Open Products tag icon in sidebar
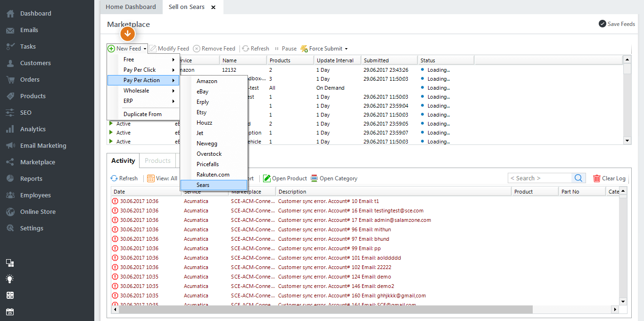 point(10,96)
